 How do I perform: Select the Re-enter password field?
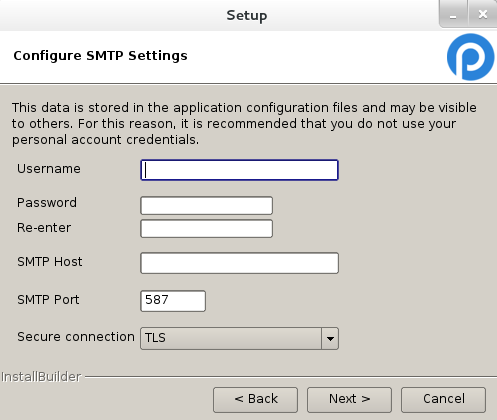[x=207, y=229]
